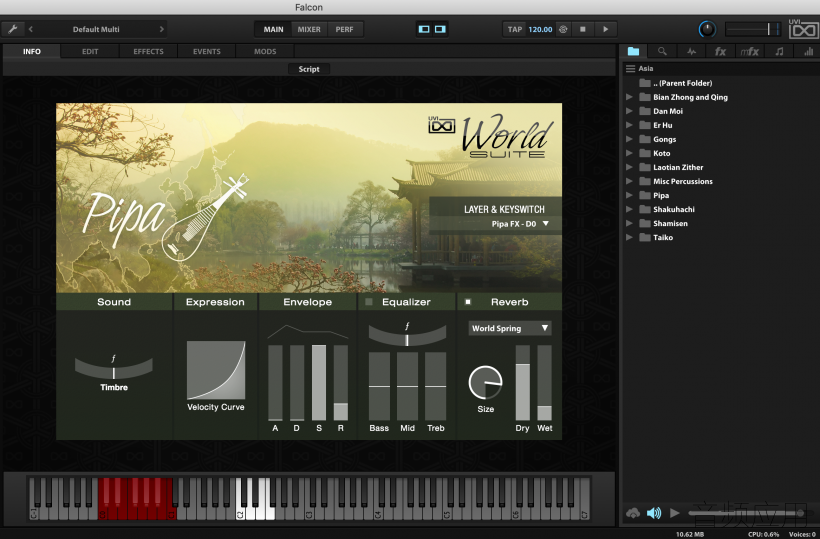Go to previous multi preset arrow

point(31,29)
